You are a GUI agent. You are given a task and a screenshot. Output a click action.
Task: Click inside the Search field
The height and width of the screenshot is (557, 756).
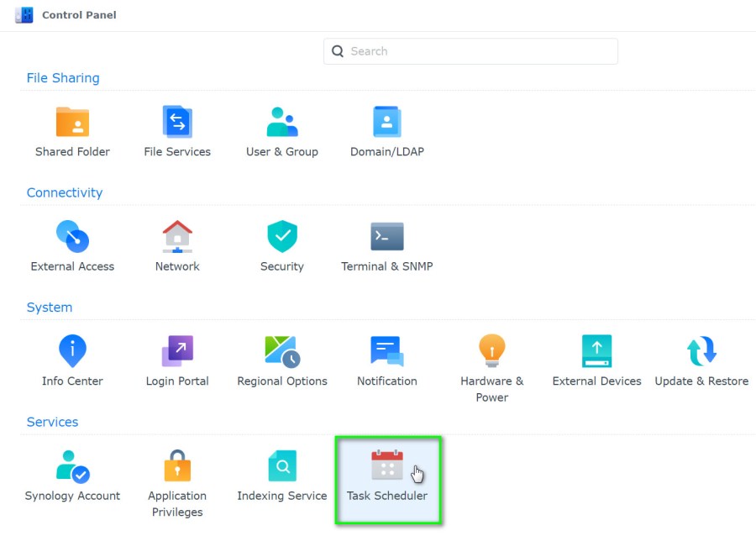pos(470,51)
